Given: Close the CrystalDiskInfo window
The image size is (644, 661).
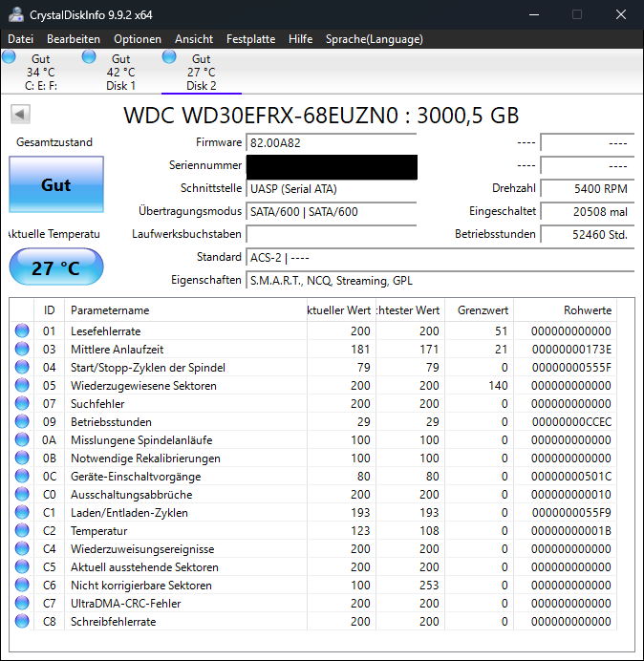Looking at the screenshot, I should coord(621,14).
